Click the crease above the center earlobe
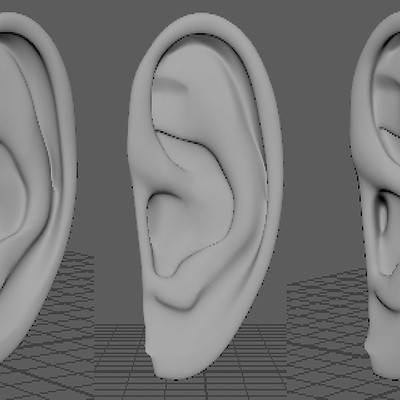The image size is (400, 400). [177, 303]
